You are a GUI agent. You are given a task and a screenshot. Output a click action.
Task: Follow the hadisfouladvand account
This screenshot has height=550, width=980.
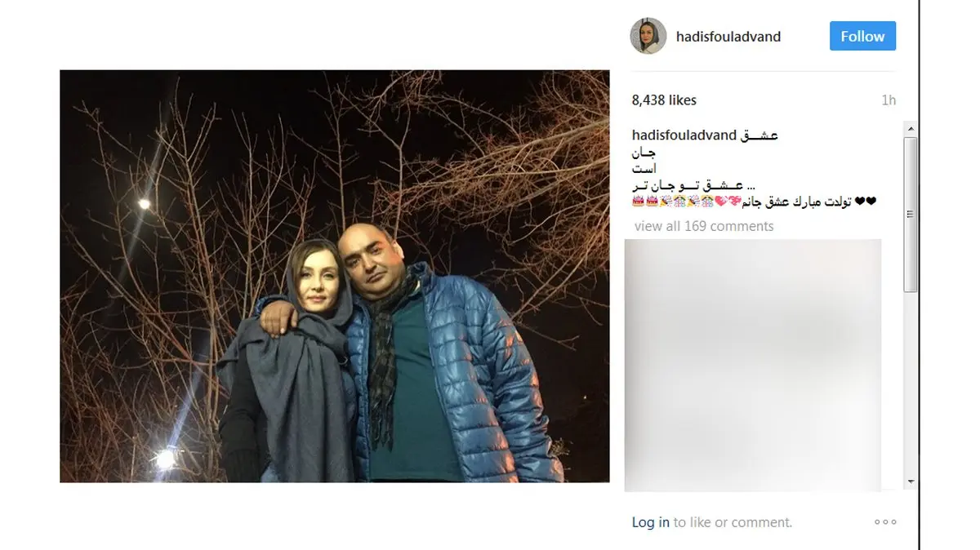pyautogui.click(x=862, y=36)
